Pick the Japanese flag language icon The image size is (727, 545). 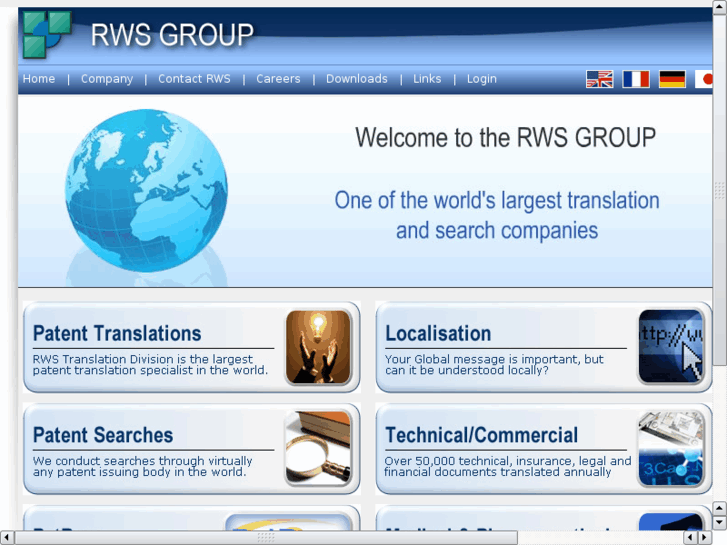[704, 79]
